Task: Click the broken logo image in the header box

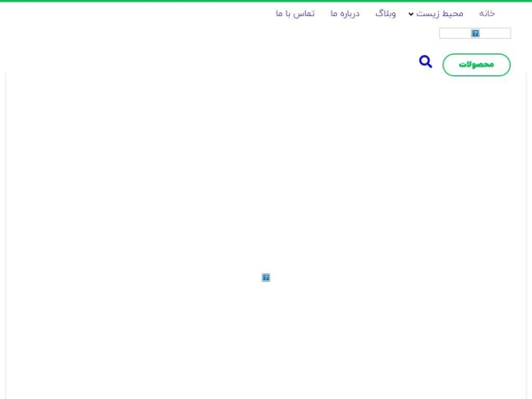Action: (475, 34)
